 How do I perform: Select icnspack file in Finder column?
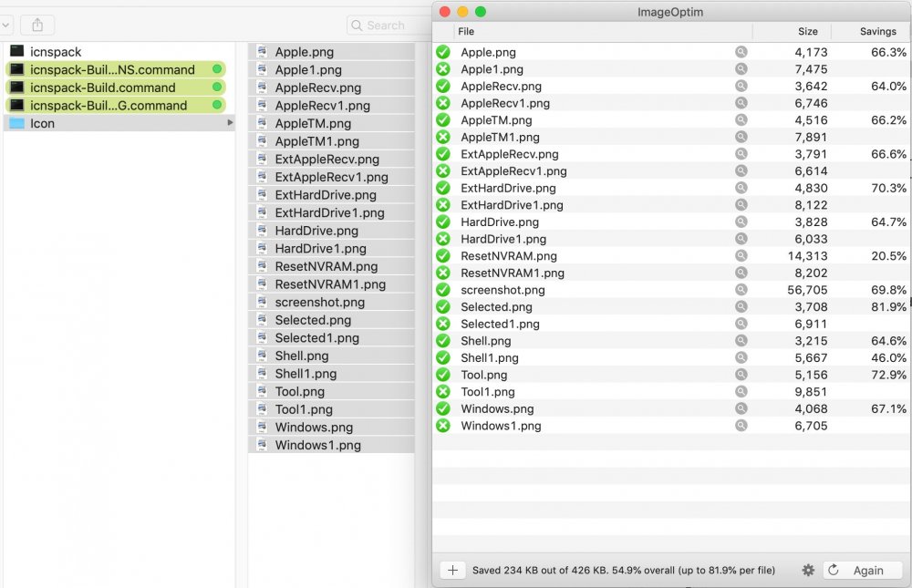pyautogui.click(x=119, y=52)
